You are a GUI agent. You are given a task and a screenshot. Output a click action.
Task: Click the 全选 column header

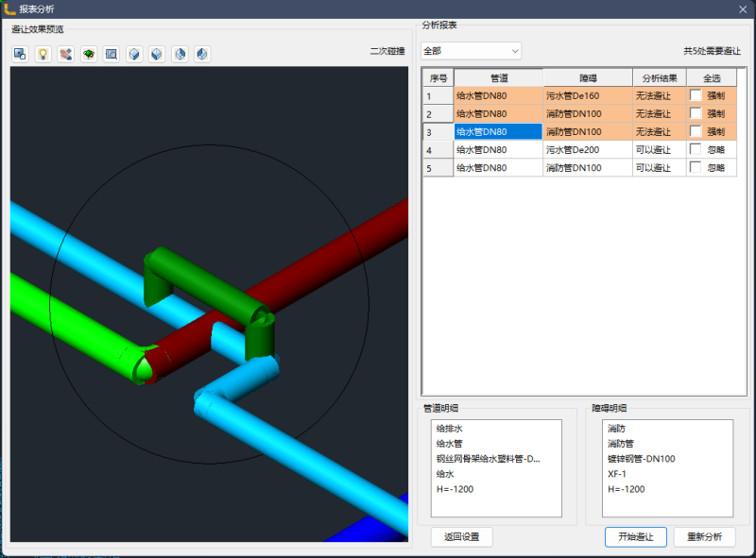pos(712,78)
